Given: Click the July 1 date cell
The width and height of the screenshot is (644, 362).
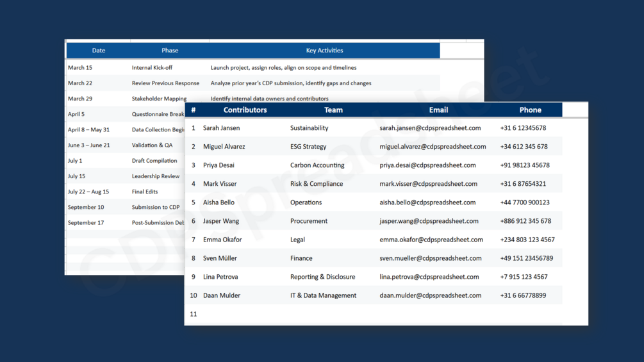Looking at the screenshot, I should pos(75,161).
